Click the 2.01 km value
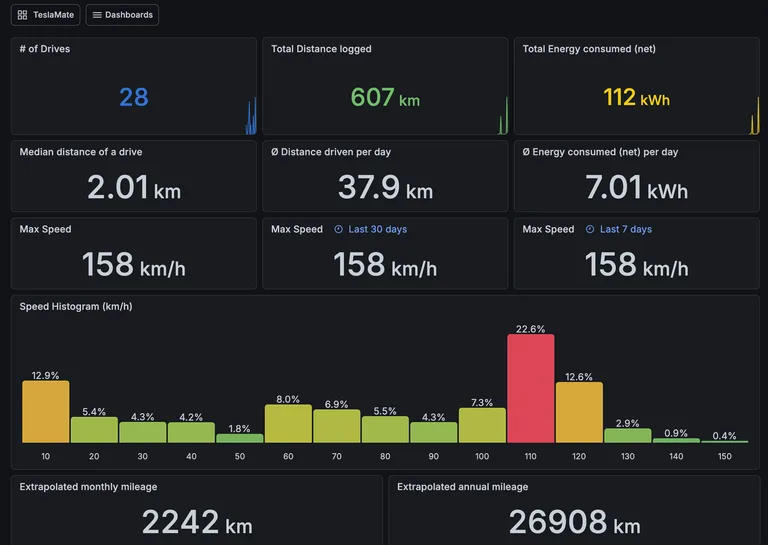 134,188
